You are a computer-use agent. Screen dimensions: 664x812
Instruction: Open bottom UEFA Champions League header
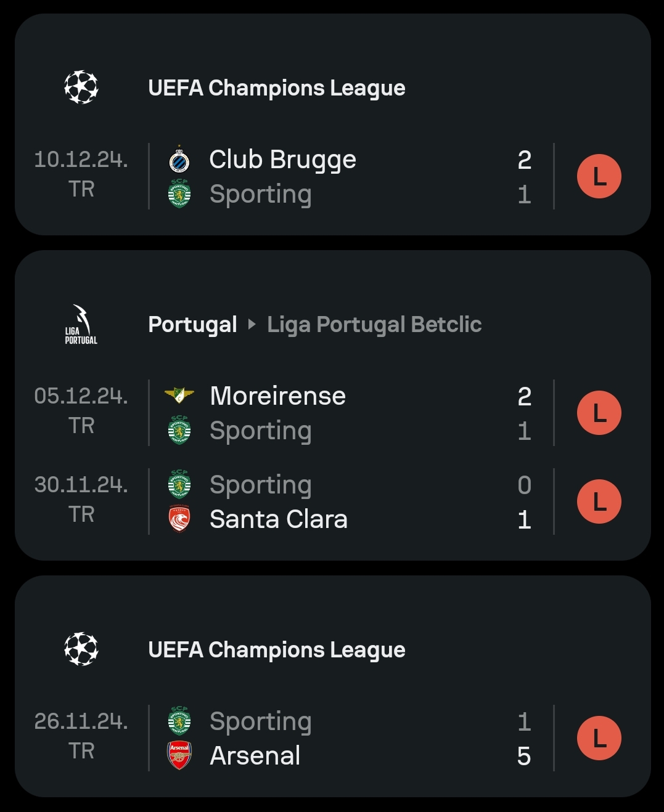coord(277,650)
